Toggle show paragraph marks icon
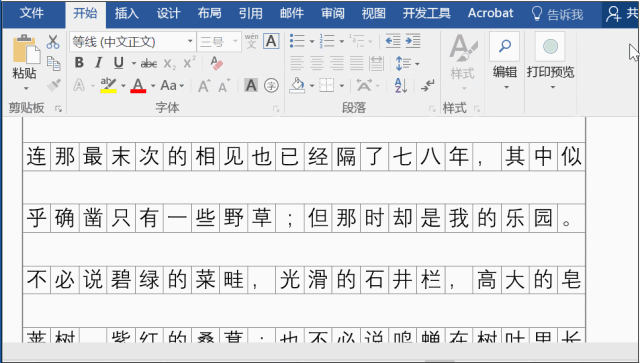Viewport: 640px width, 363px height. 428,85
